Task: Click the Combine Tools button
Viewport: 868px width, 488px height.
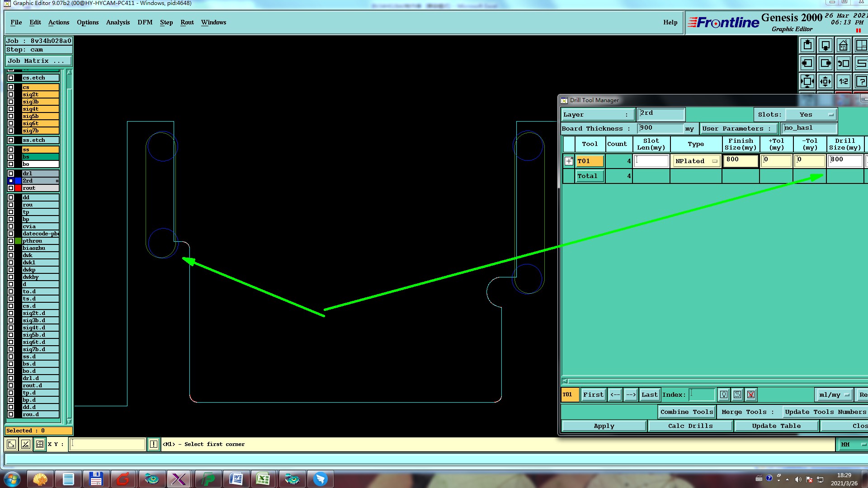Action: click(686, 412)
